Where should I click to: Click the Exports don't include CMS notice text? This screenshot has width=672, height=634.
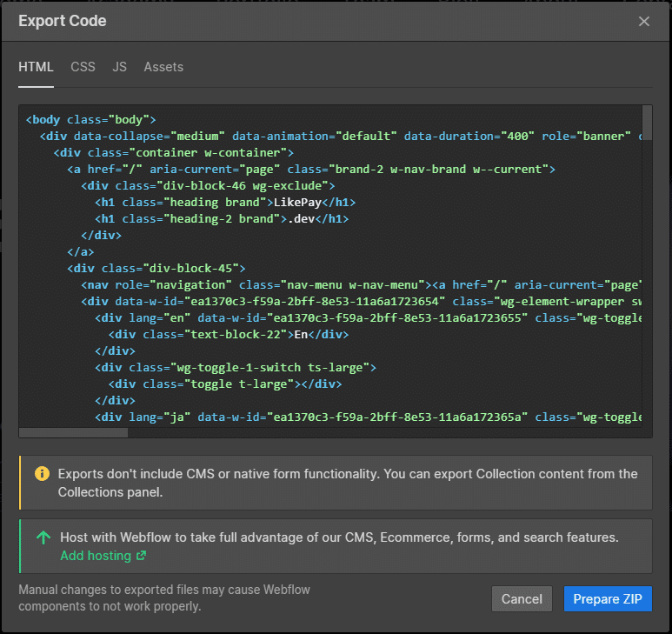point(348,483)
